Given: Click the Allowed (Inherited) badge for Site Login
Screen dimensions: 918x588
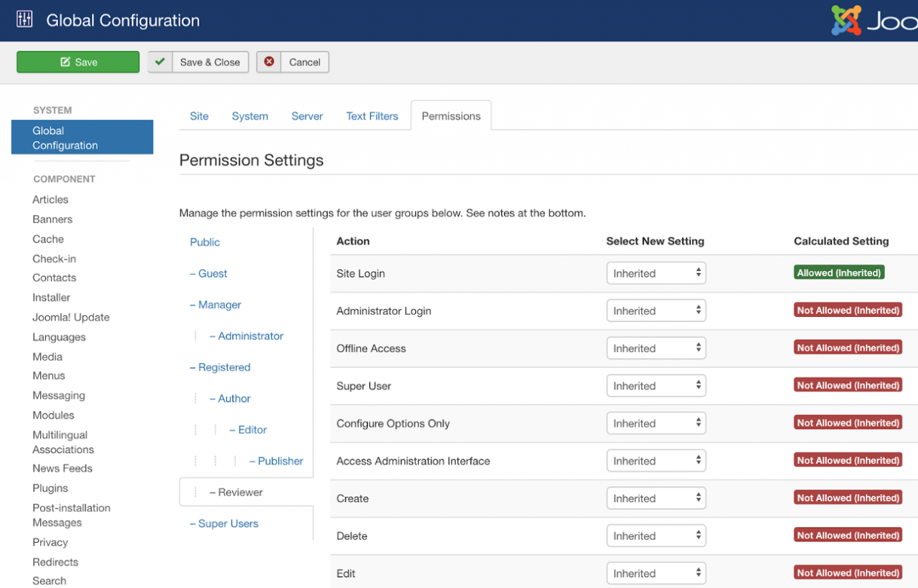Looking at the screenshot, I should 839,273.
